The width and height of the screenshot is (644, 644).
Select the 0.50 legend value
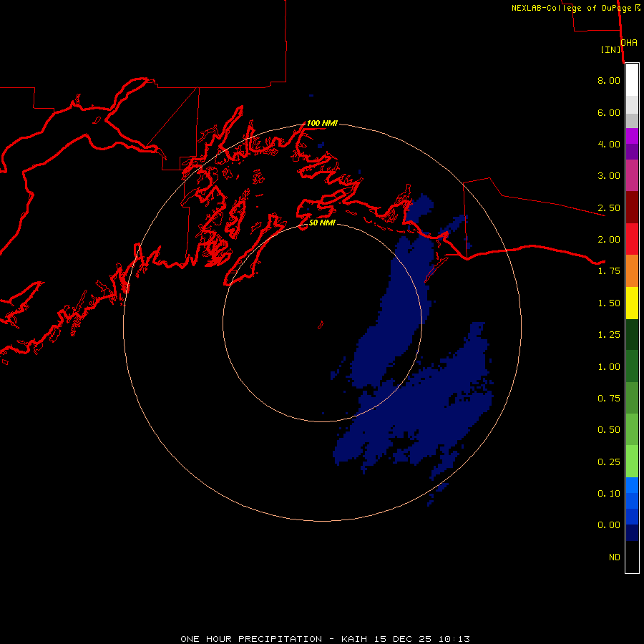(x=609, y=430)
